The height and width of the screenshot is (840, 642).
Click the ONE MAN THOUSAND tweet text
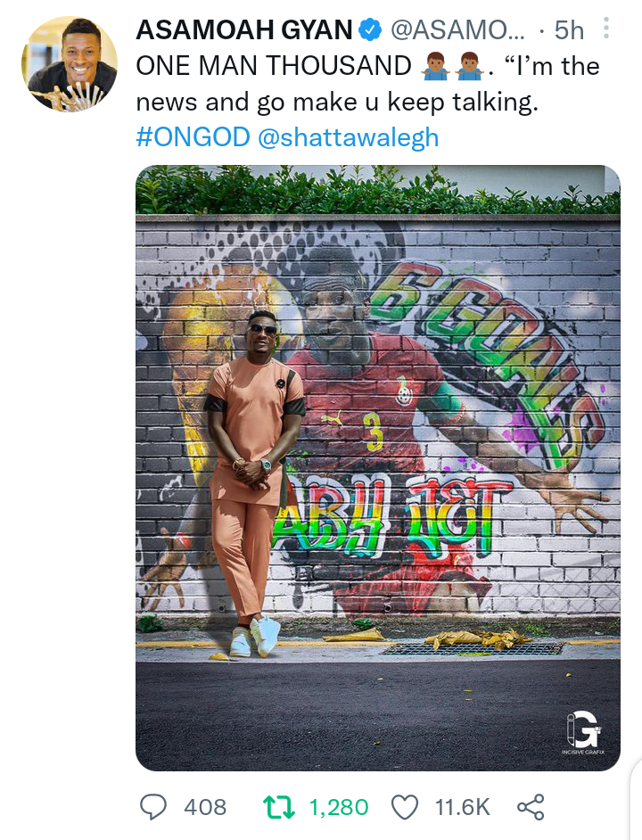click(274, 66)
